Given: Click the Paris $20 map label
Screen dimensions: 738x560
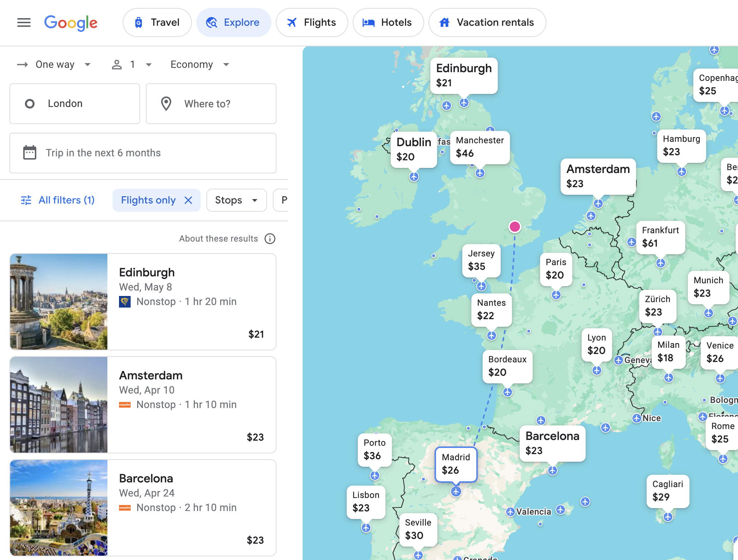Looking at the screenshot, I should 556,269.
